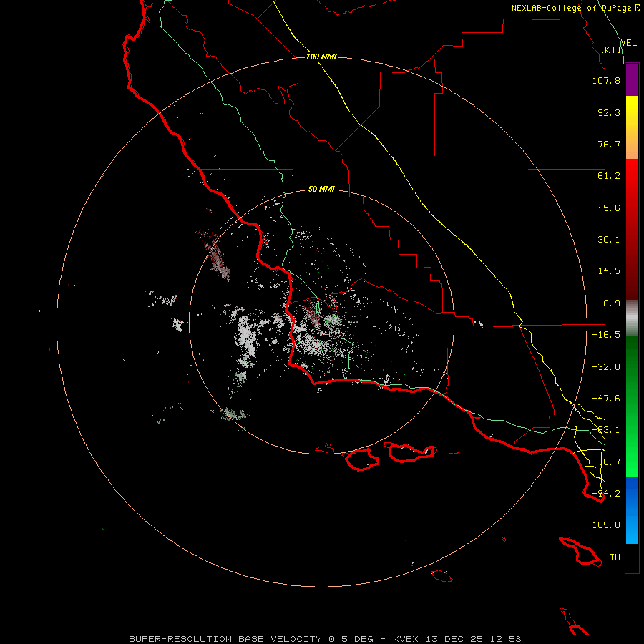Screen dimensions: 644x644
Task: Click the -32.0 scale value
Action: pos(606,367)
